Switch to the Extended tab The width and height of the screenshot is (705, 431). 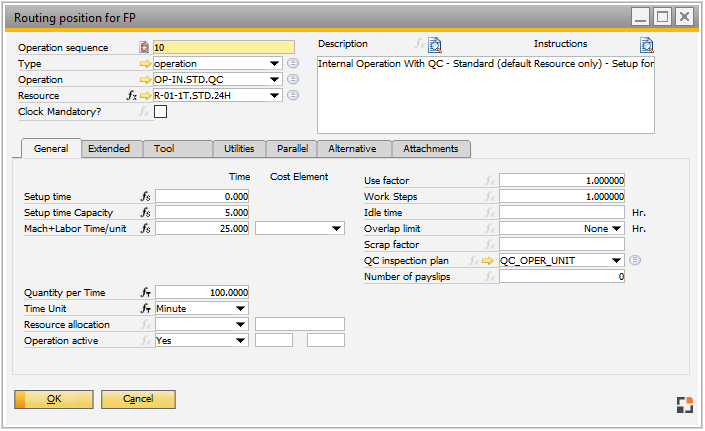(109, 149)
